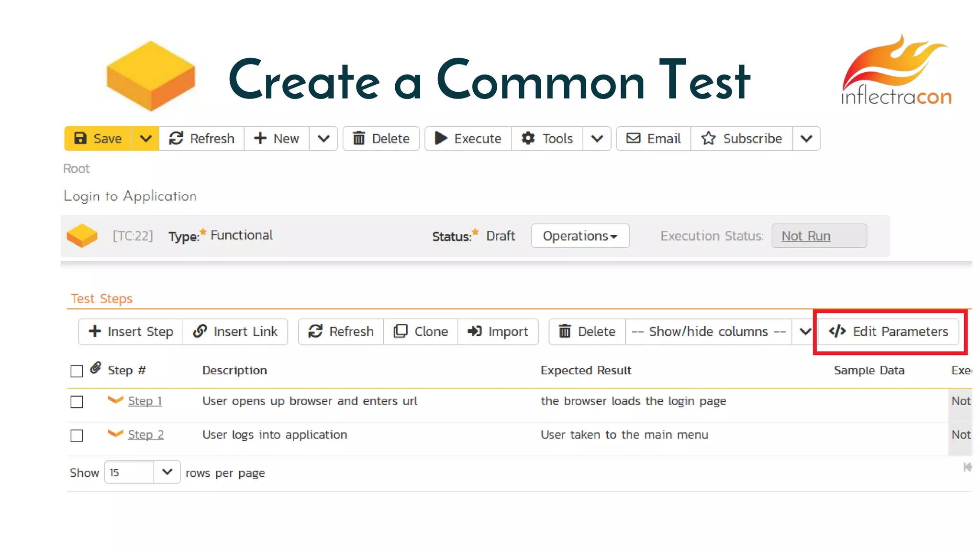Open the Tools menu button
Screen dimensions: 980x551
[x=547, y=139]
